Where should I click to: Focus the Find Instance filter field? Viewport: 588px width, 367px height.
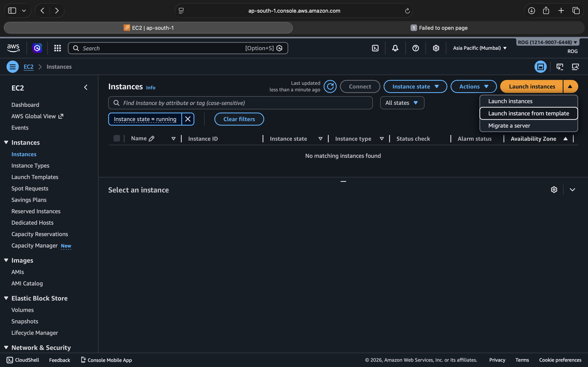(x=243, y=103)
